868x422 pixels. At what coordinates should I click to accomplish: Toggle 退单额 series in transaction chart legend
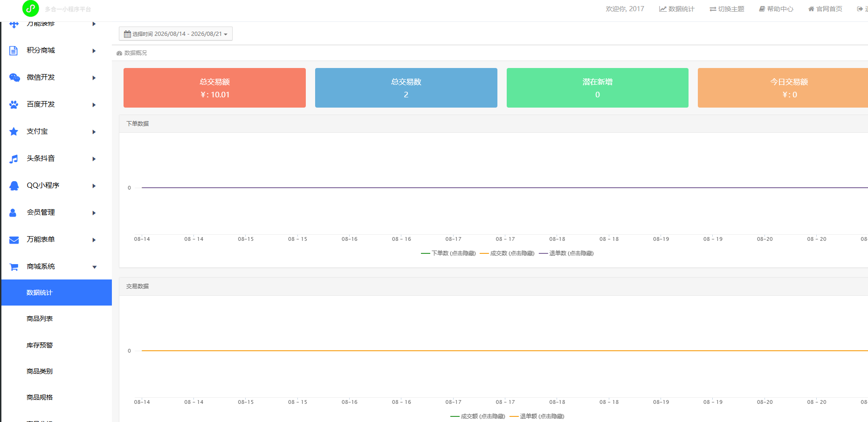[537, 416]
